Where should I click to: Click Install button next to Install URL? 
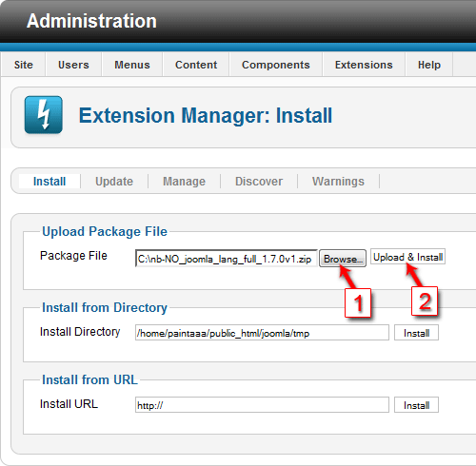click(x=416, y=405)
